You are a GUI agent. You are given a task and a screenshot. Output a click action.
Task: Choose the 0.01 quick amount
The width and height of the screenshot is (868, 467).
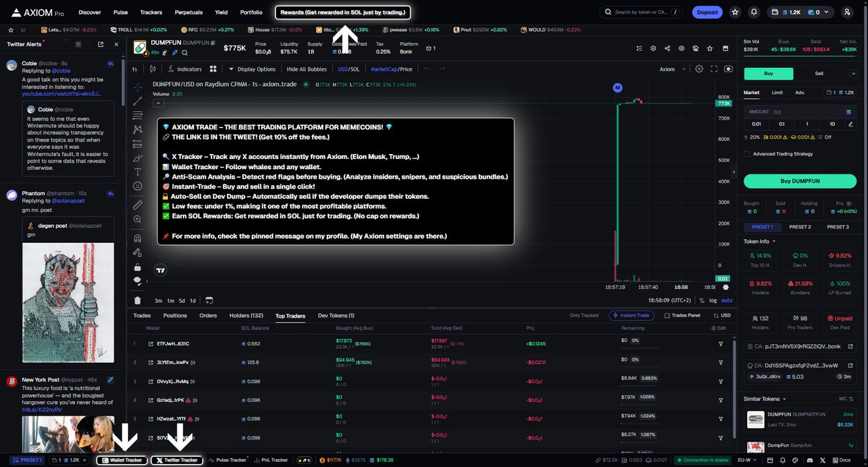757,124
